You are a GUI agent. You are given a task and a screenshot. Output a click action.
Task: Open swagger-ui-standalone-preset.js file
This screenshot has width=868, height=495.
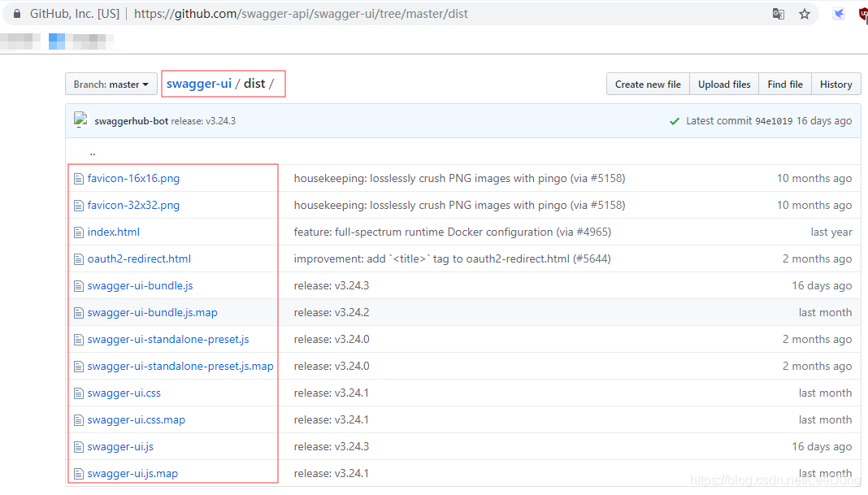168,339
